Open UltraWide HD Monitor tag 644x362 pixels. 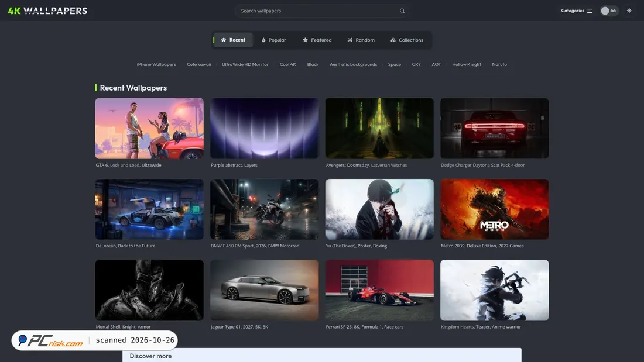[x=245, y=64]
